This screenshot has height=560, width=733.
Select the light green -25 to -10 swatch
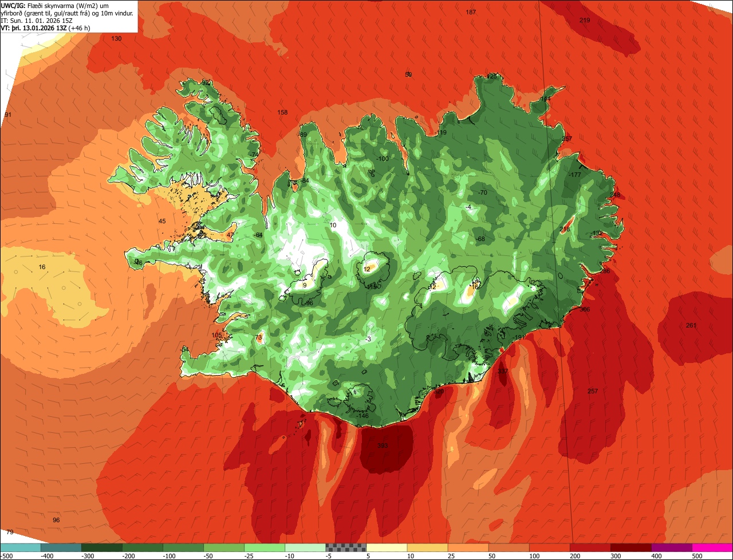point(264,547)
